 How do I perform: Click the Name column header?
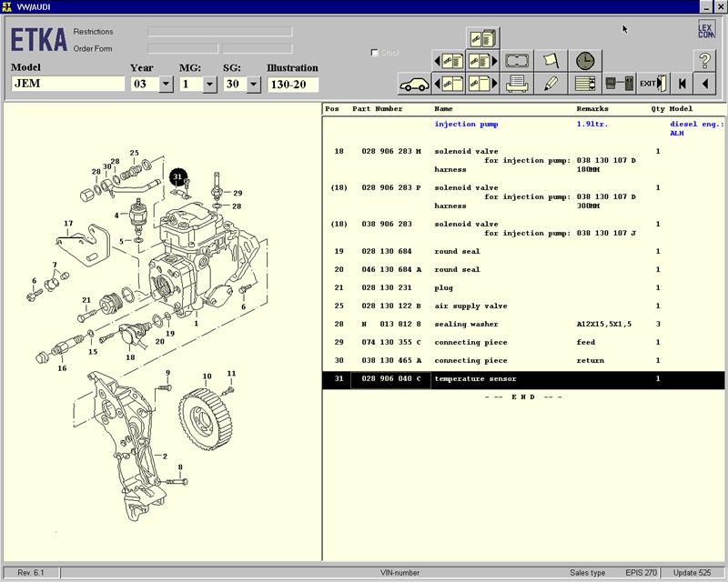(x=443, y=108)
